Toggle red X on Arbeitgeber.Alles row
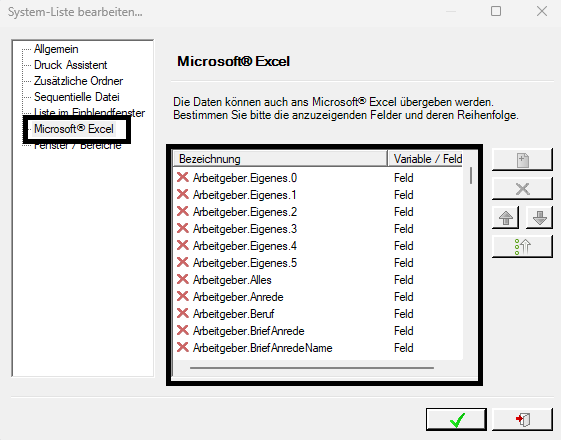Image resolution: width=561 pixels, height=440 pixels. [182, 279]
